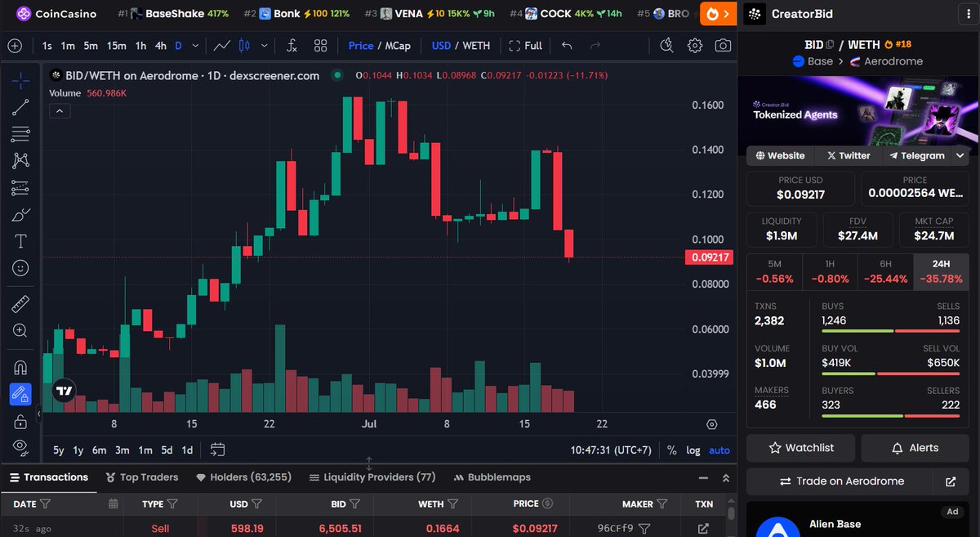Add BID to Watchlist
Screen dimensions: 980x537
(x=800, y=448)
